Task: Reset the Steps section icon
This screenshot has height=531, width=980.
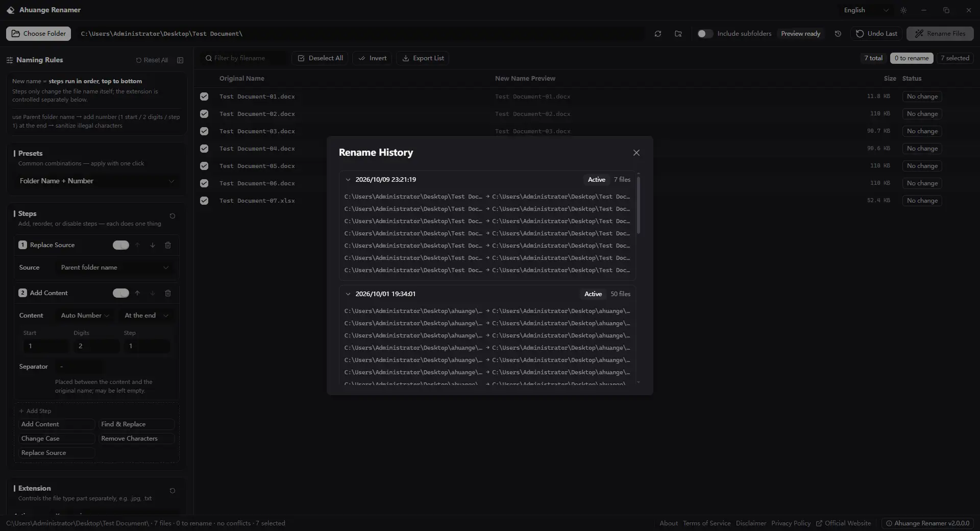Action: coord(173,216)
